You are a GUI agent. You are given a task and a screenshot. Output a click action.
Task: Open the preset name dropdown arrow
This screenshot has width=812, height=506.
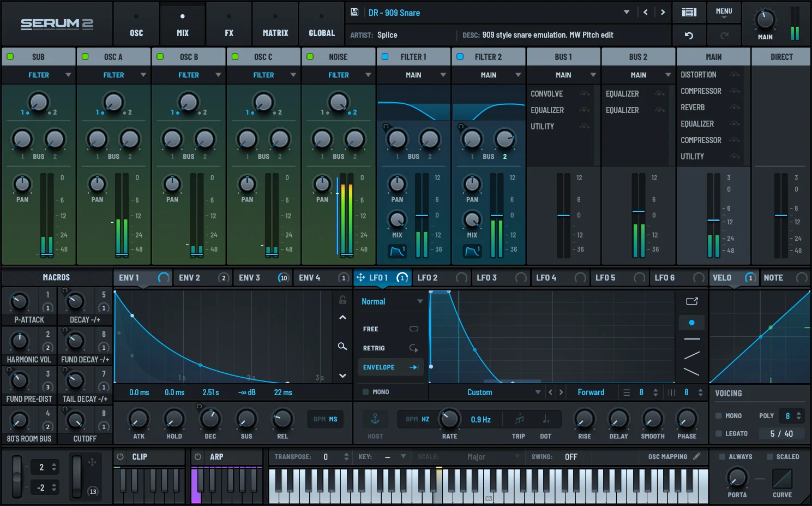[x=626, y=12]
